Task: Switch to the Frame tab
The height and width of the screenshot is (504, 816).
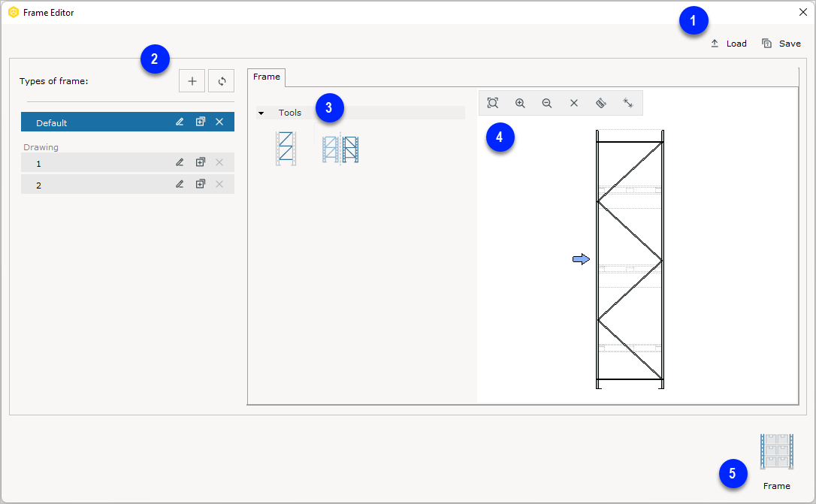Action: coord(266,77)
